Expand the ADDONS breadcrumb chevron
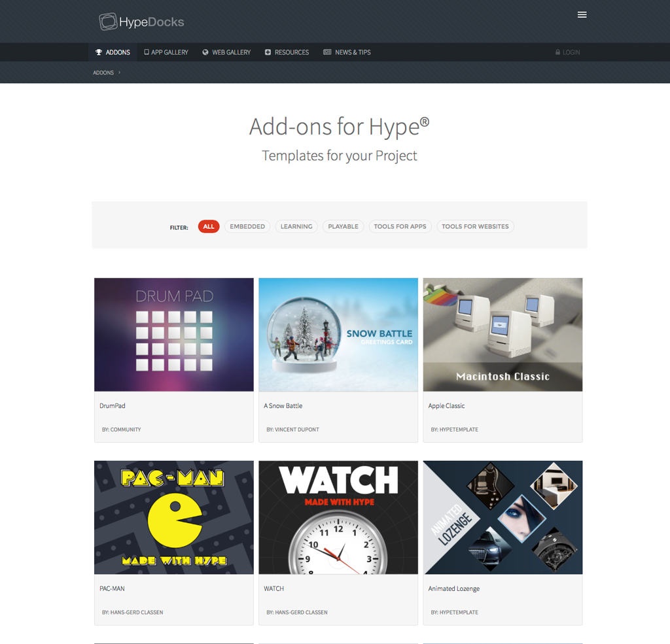Image resolution: width=670 pixels, height=644 pixels. coord(119,73)
